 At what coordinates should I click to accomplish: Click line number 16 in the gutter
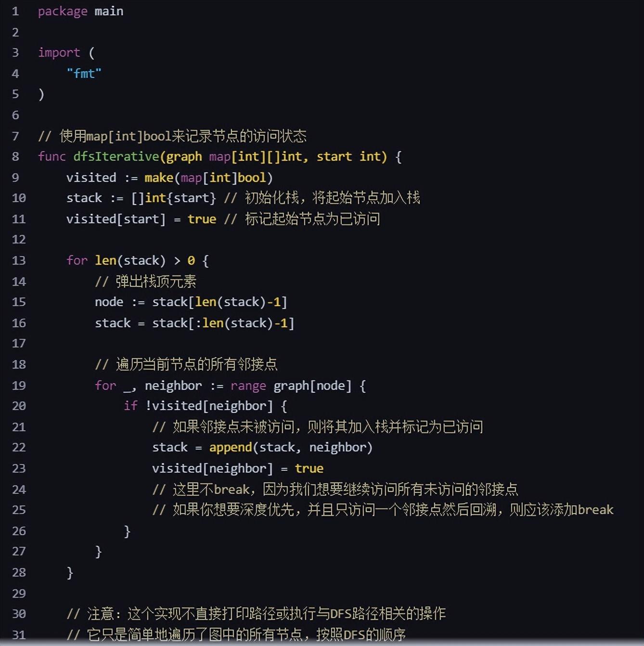19,323
